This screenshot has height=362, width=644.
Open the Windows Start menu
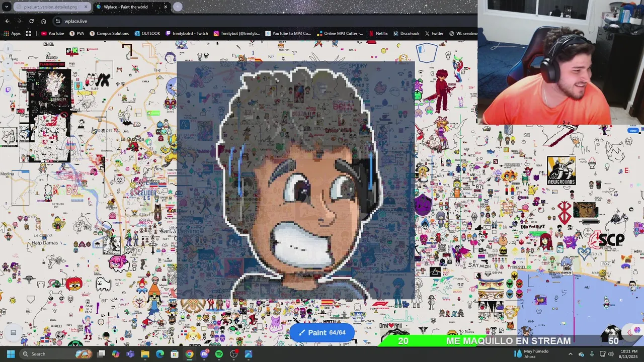click(11, 354)
